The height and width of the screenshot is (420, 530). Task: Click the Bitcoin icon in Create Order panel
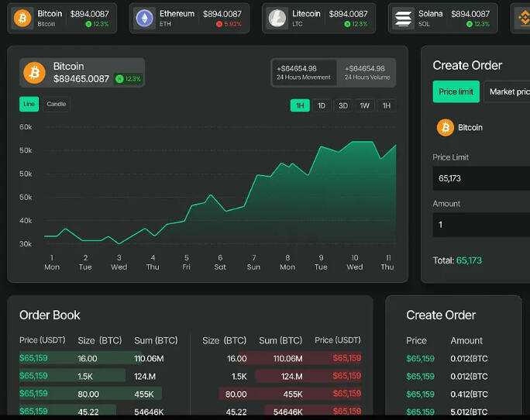(x=446, y=127)
